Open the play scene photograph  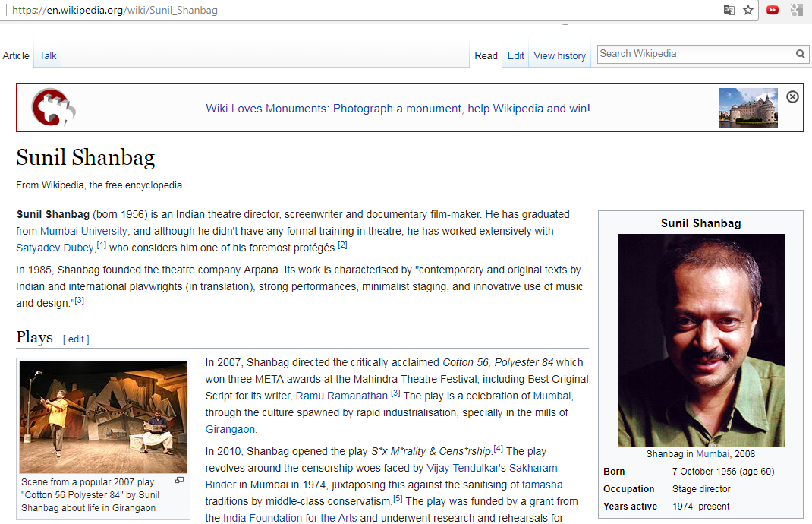pos(103,417)
